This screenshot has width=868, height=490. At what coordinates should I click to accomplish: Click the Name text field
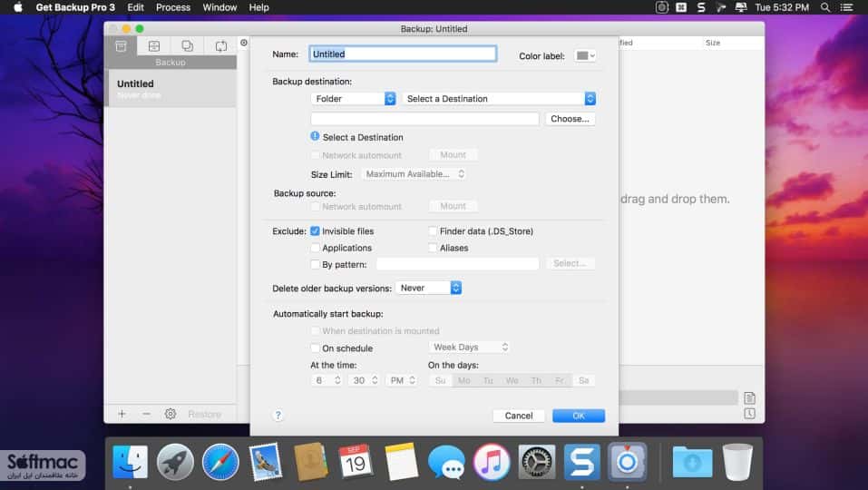(x=403, y=54)
